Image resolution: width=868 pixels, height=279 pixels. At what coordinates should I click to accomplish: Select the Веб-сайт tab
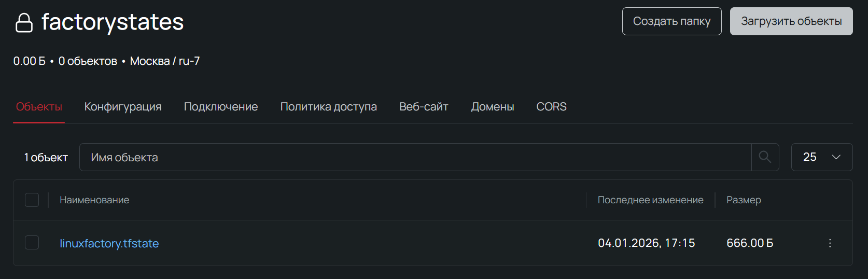point(424,107)
